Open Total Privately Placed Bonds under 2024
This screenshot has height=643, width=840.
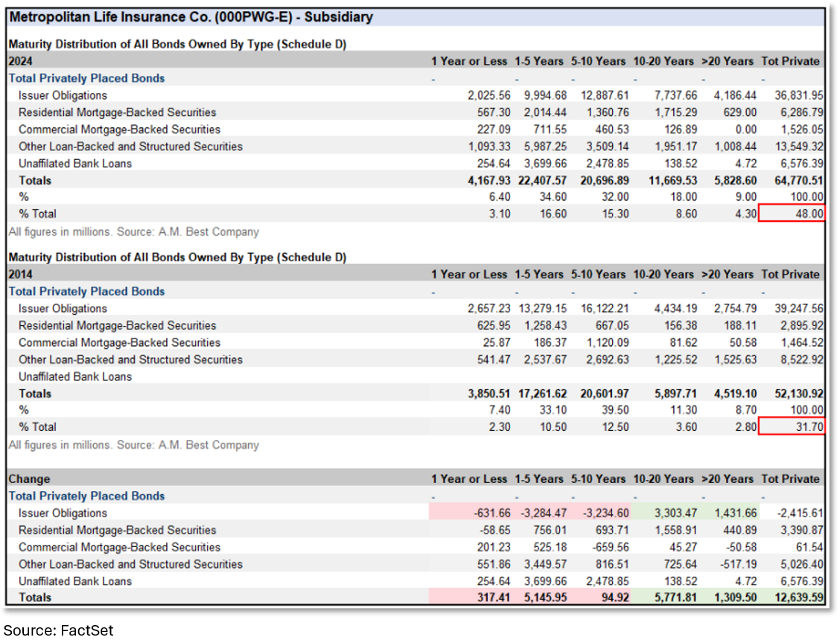point(86,78)
